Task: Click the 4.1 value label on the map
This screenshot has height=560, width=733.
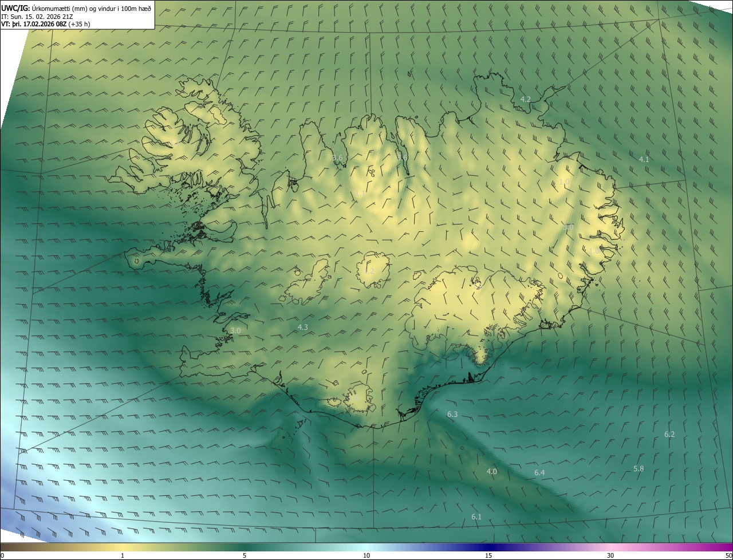Action: coord(644,160)
